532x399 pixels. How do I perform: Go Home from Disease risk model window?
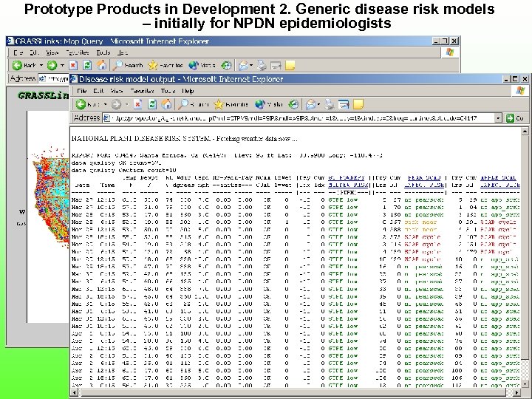tap(166, 104)
